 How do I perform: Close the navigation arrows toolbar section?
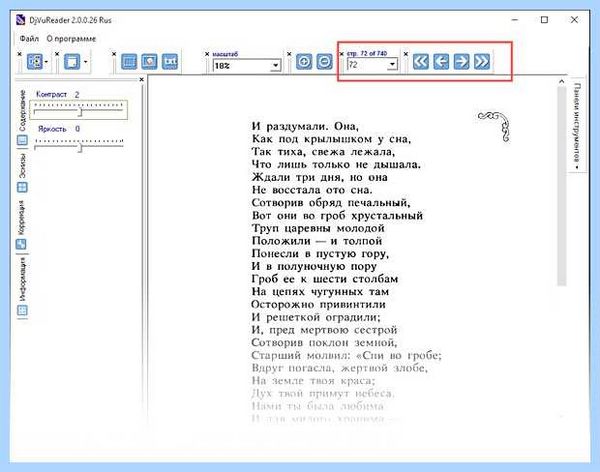406,54
